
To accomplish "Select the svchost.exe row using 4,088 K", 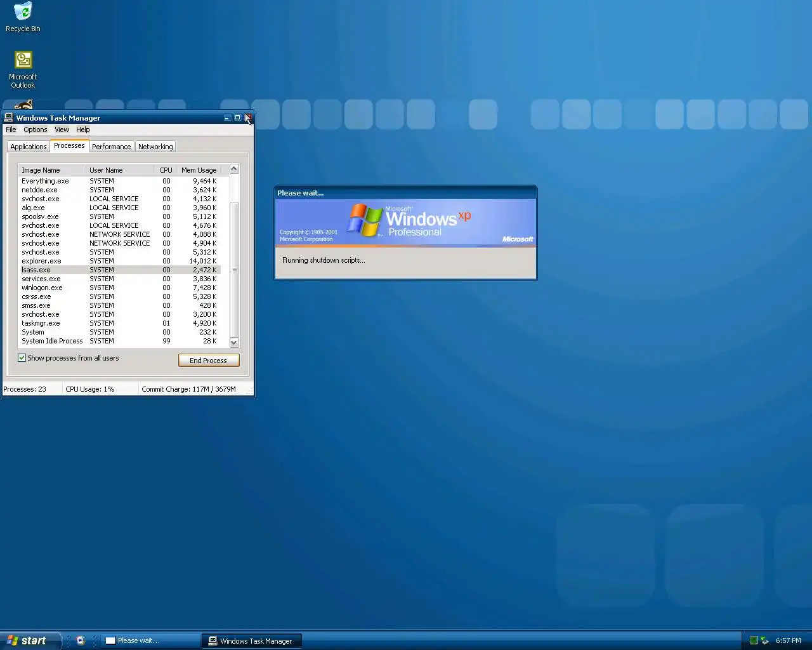I will (x=119, y=234).
